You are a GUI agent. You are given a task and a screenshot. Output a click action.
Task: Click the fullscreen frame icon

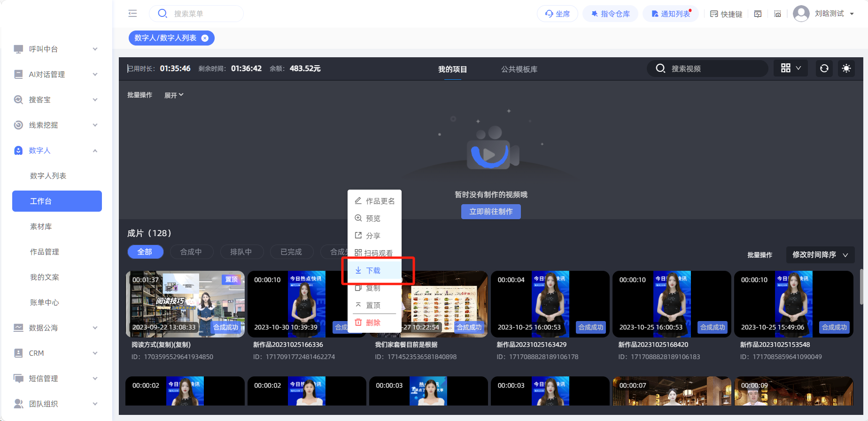click(777, 14)
